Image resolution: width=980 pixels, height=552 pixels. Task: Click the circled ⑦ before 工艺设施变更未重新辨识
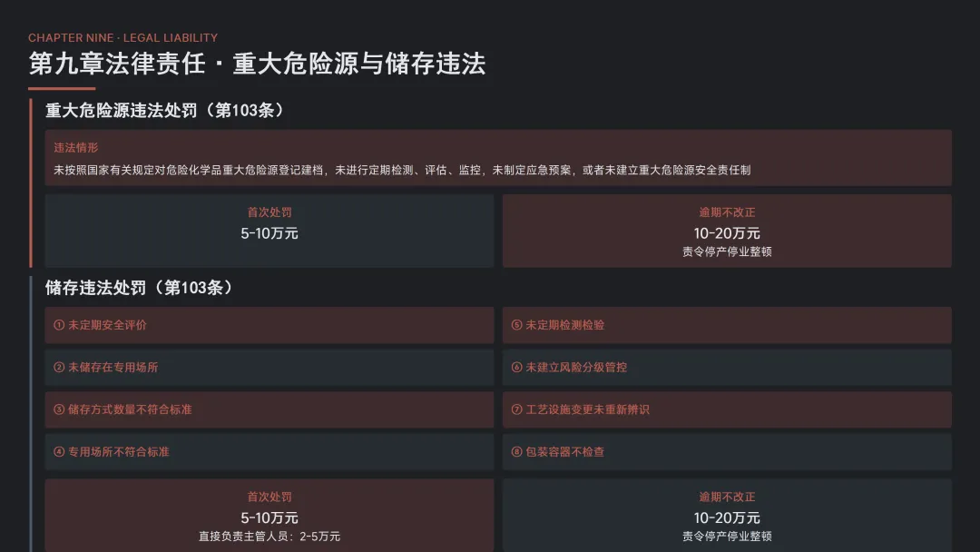[516, 409]
